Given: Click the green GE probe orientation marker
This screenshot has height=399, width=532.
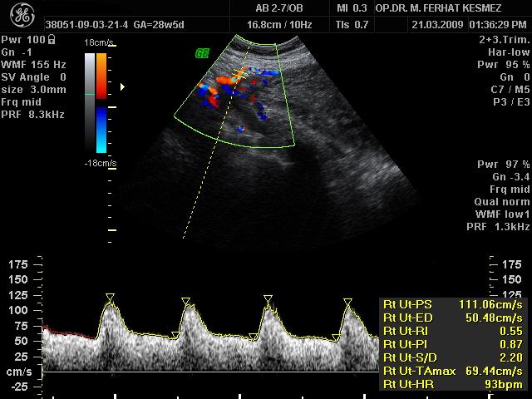Looking at the screenshot, I should (201, 53).
